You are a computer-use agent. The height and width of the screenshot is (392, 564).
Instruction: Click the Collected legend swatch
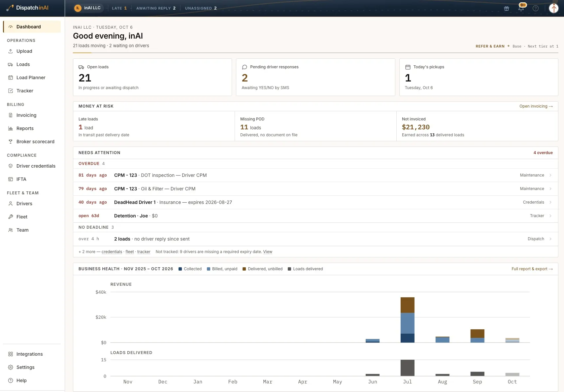(180, 269)
